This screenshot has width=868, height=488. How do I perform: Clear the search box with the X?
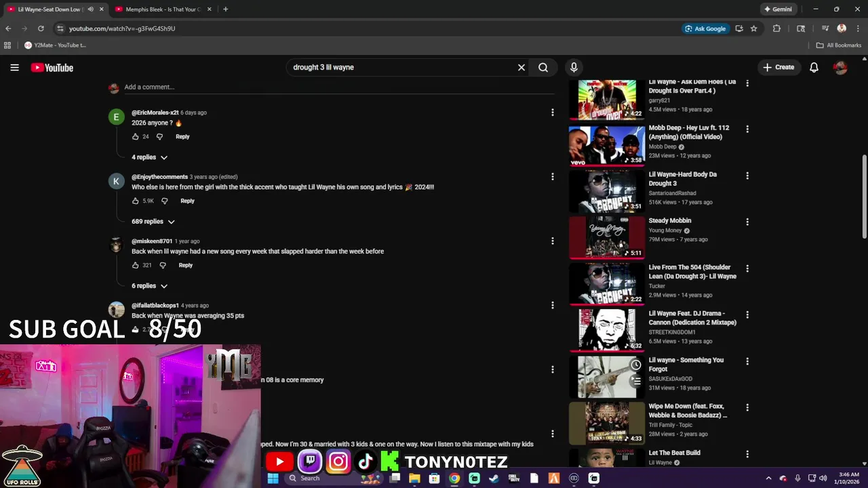tap(521, 67)
